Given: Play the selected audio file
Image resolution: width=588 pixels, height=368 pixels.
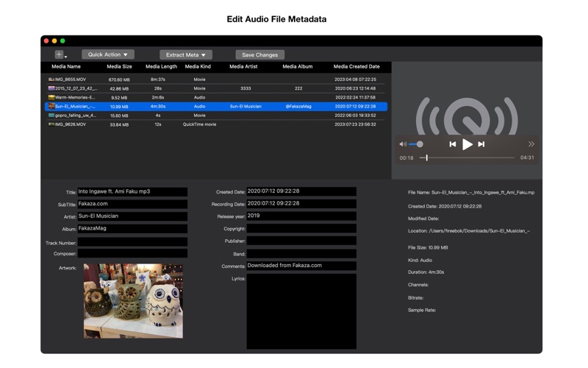Looking at the screenshot, I should [467, 144].
